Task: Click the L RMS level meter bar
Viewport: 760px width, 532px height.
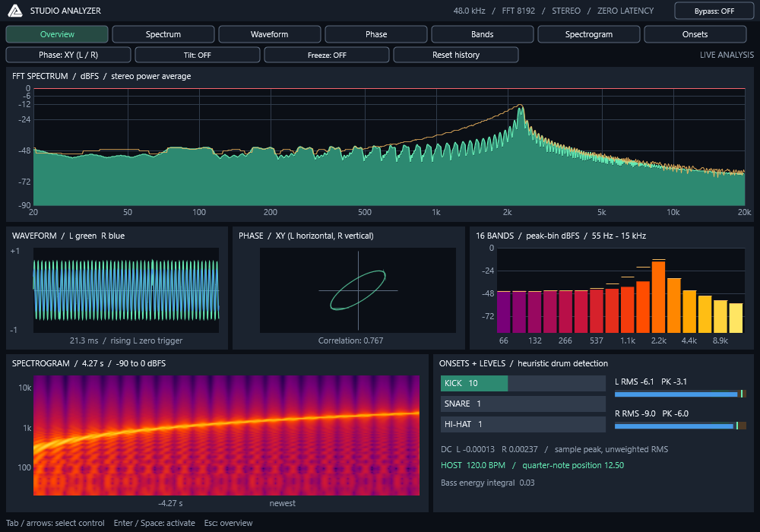Action: [x=680, y=394]
